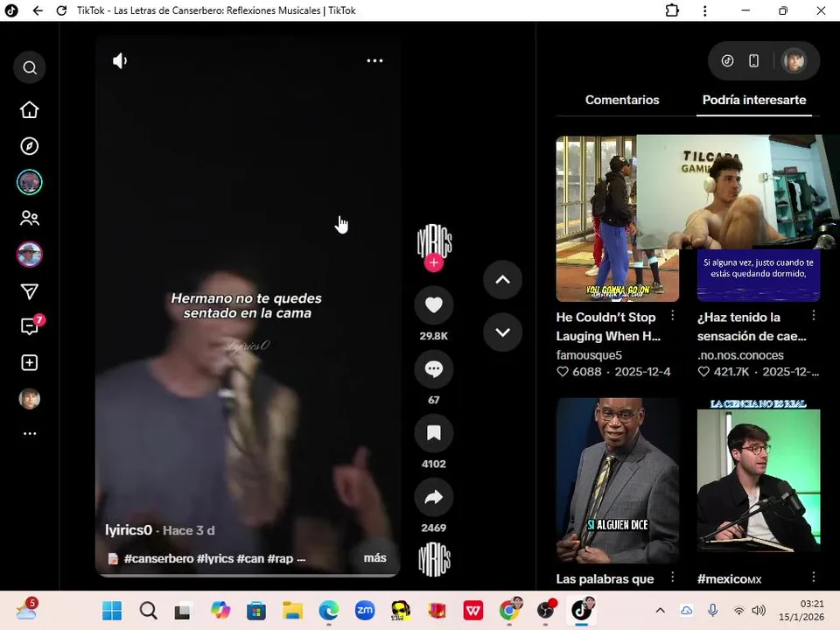
Task: Open options for ¿Haz tenido la sensación video
Action: click(813, 316)
